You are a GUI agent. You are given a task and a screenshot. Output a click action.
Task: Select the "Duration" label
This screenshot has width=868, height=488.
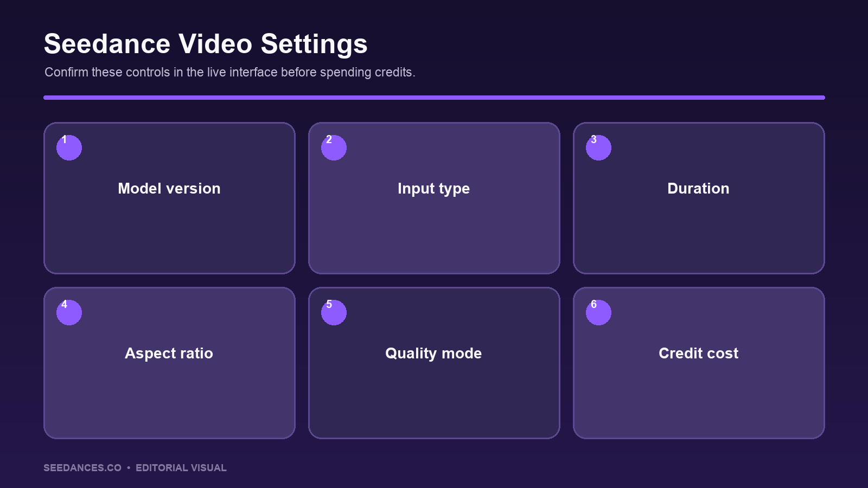(x=698, y=189)
